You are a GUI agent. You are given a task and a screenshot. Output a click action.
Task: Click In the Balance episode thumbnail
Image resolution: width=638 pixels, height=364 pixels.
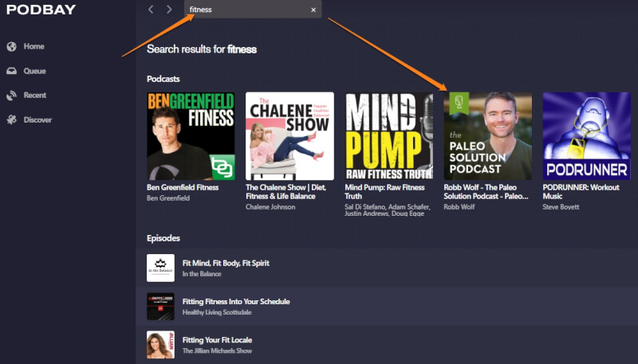pyautogui.click(x=161, y=268)
